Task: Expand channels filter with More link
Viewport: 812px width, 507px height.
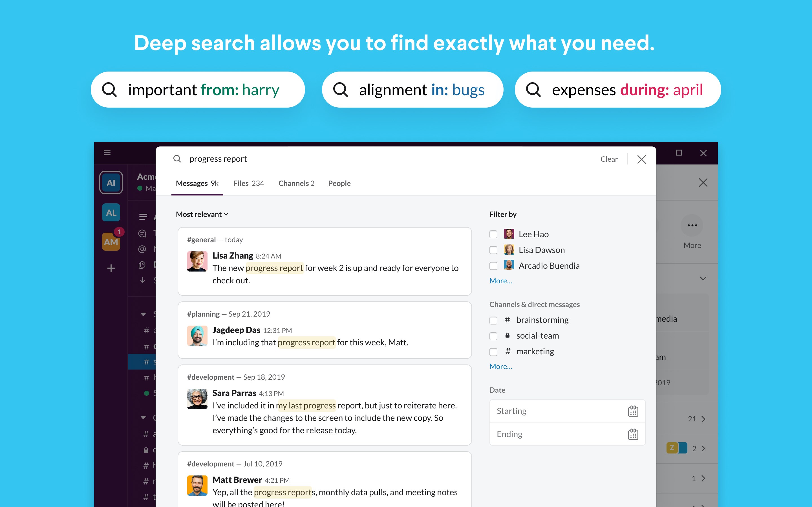Action: [x=500, y=366]
